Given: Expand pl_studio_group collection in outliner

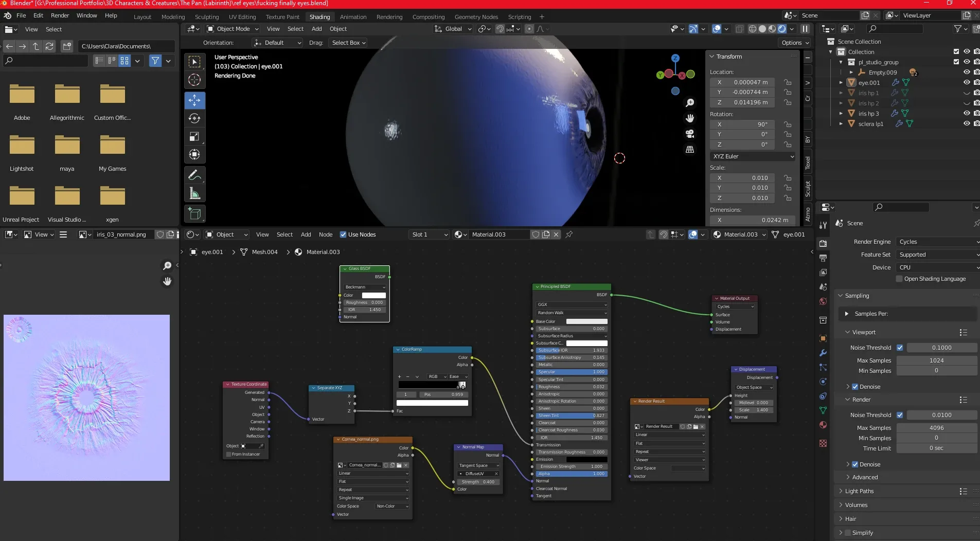Looking at the screenshot, I should tap(841, 62).
